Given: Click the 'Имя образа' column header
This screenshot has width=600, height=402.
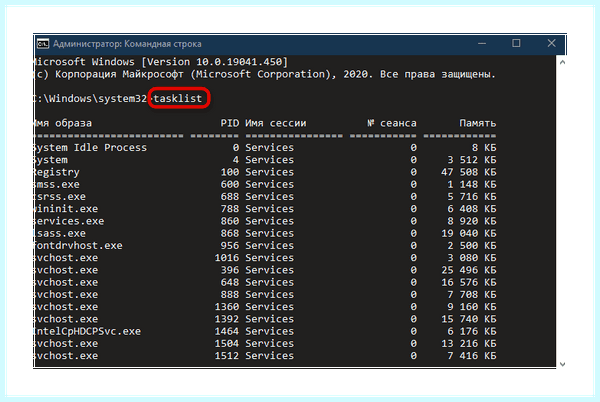Looking at the screenshot, I should coord(63,123).
